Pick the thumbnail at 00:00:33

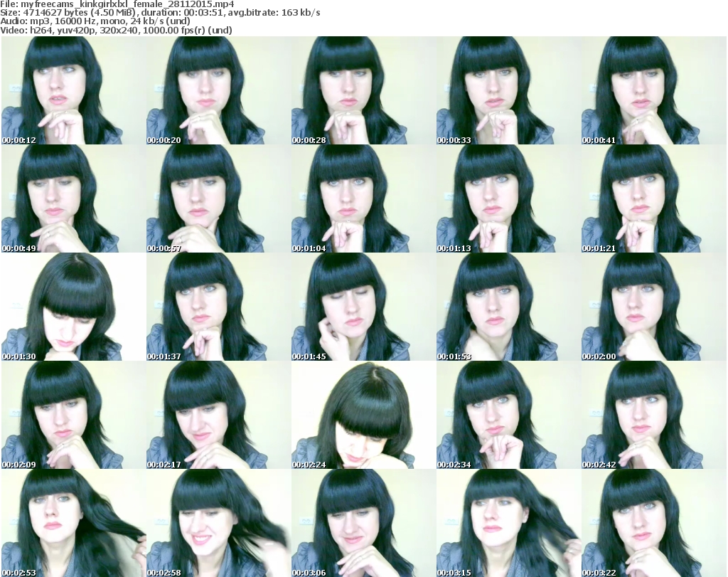[x=508, y=90]
